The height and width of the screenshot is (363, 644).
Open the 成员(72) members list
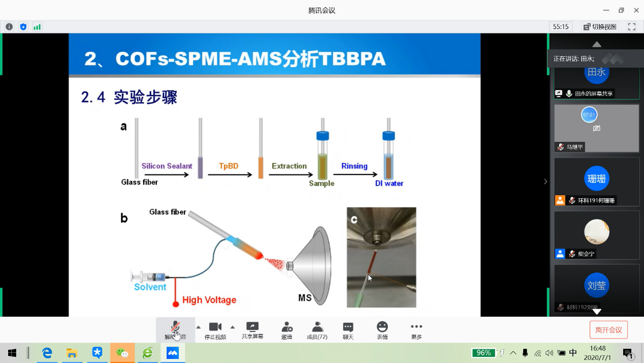click(317, 329)
